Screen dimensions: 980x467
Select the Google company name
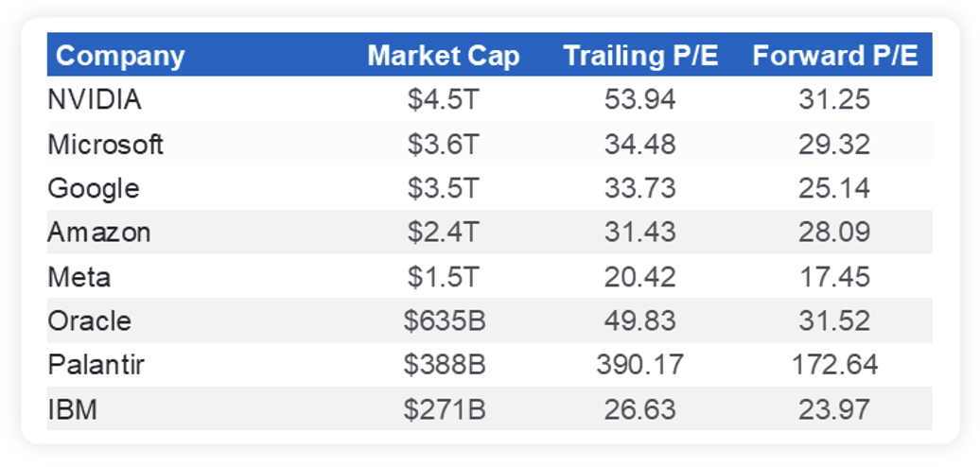94,188
